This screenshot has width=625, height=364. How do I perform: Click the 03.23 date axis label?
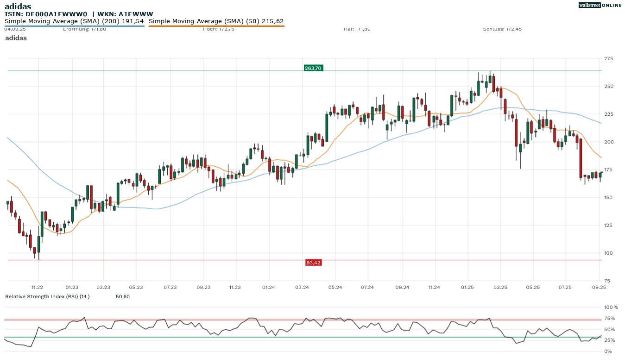click(x=103, y=288)
